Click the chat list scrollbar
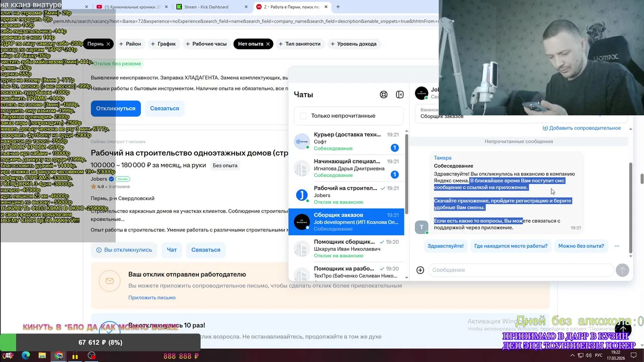Image resolution: width=644 pixels, height=362 pixels. (407, 173)
